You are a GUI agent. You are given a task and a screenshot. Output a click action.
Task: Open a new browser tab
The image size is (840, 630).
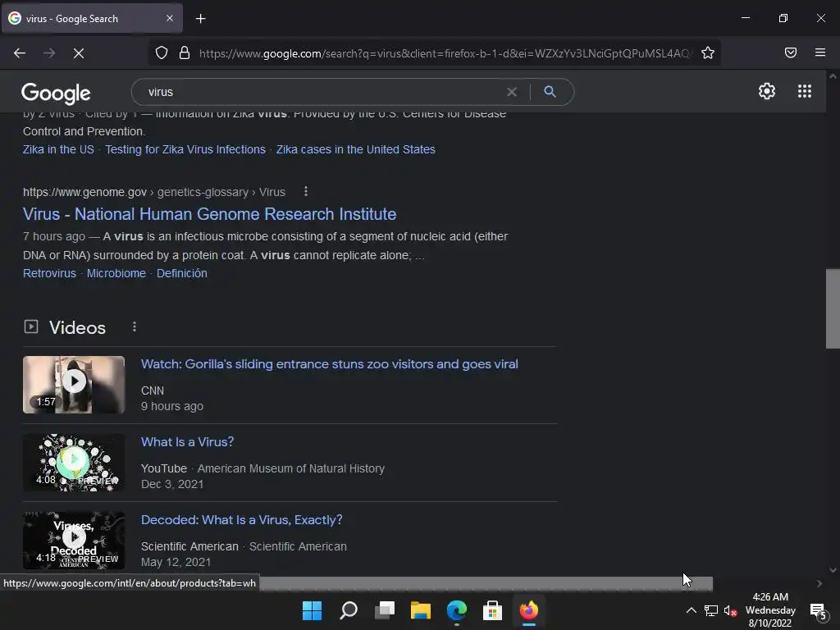[200, 19]
